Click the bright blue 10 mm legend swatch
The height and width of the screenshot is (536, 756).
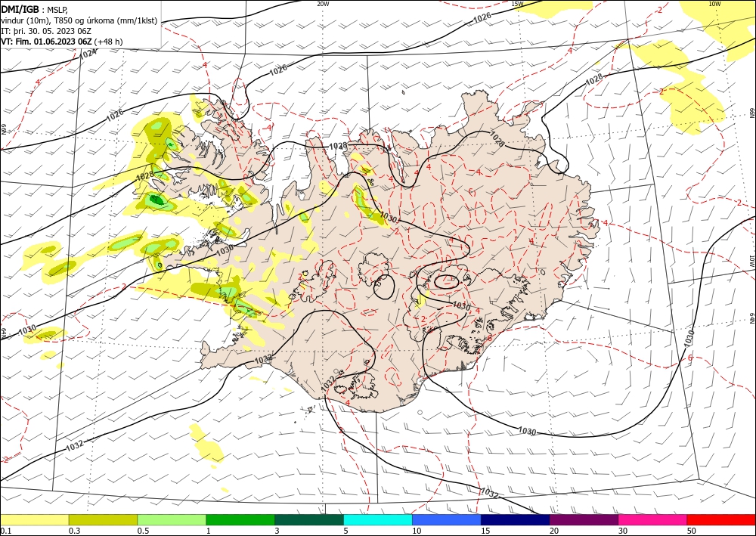point(447,519)
